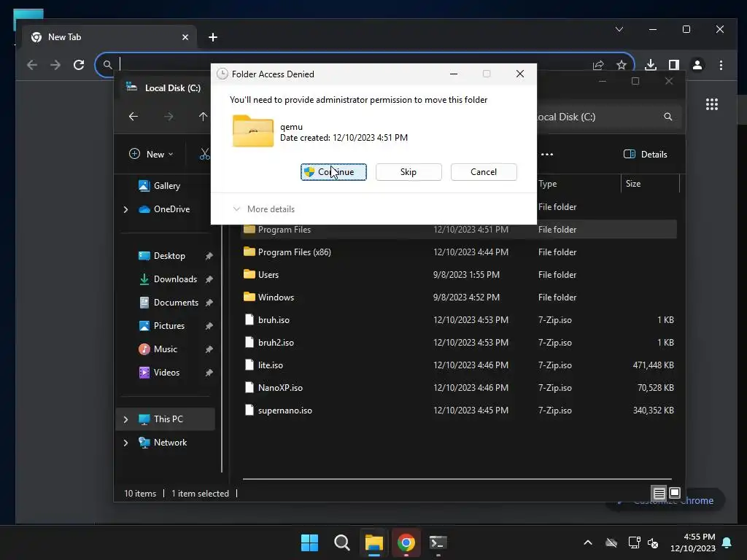Click the pin icon beside Documents

[209, 303]
